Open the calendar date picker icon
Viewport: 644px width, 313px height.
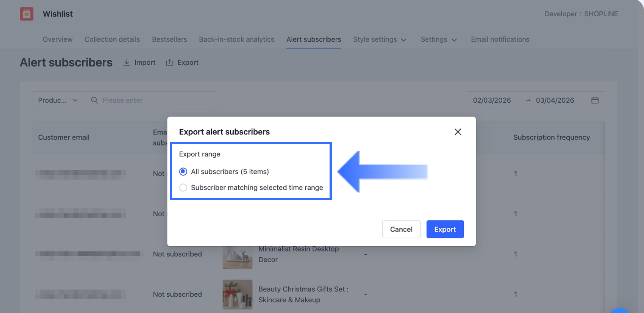tap(595, 100)
